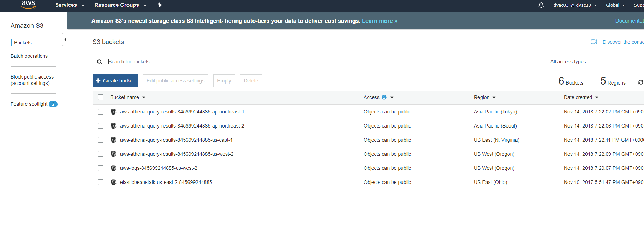Check the aws-logs us-west-2 bucket checkbox

[x=101, y=168]
